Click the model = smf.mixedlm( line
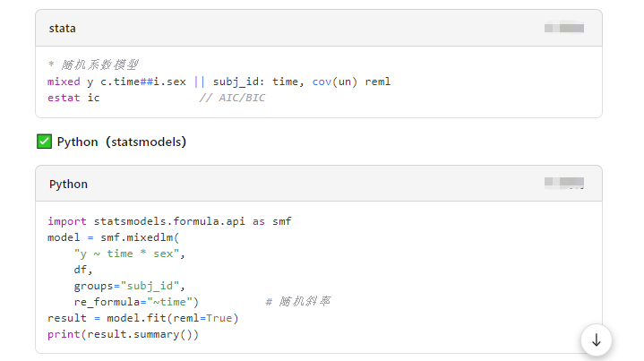 [114, 237]
